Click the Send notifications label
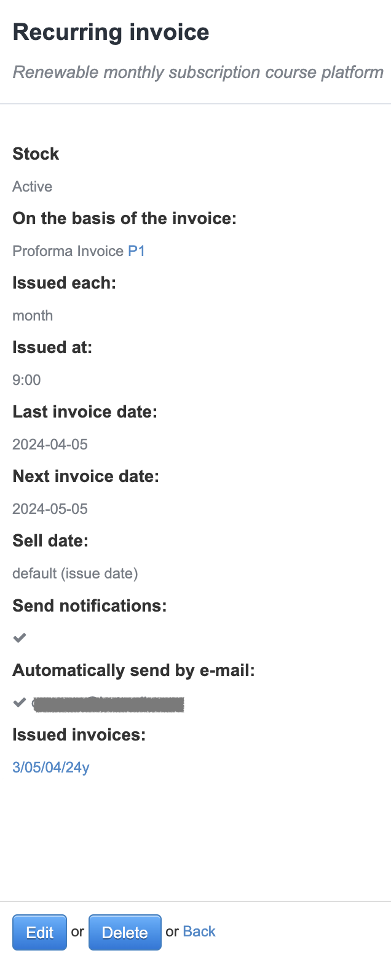The height and width of the screenshot is (980, 391). click(90, 606)
